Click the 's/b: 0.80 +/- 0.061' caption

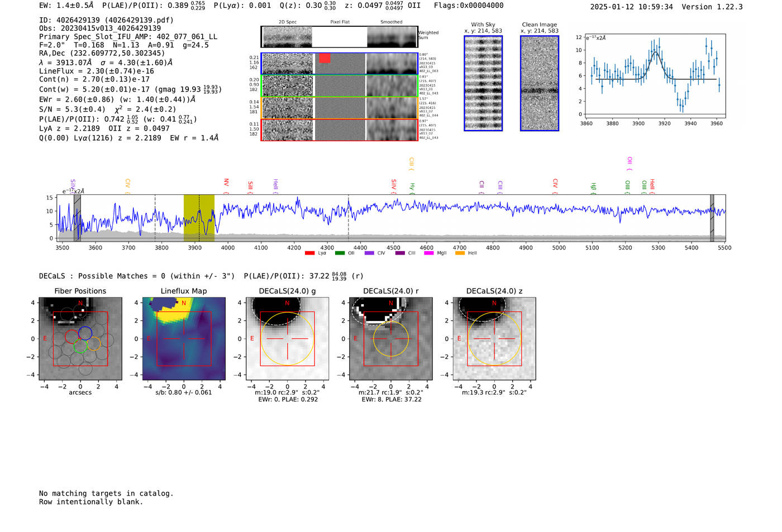[x=184, y=392]
